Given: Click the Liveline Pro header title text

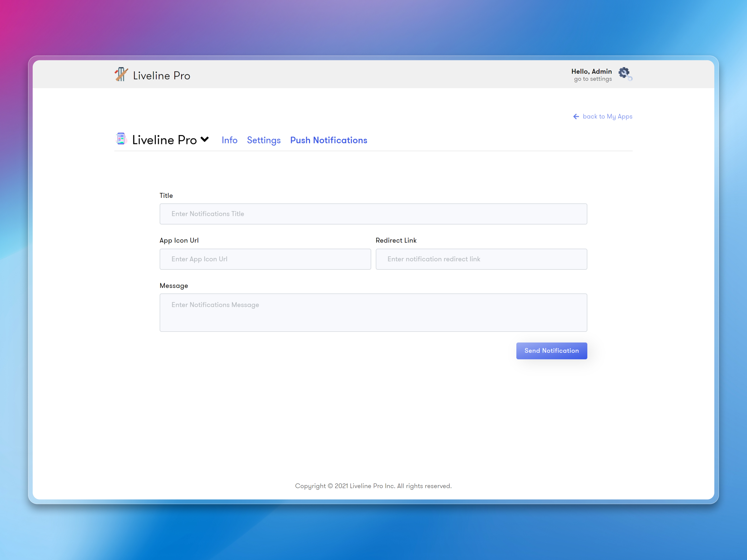Looking at the screenshot, I should pos(162,75).
